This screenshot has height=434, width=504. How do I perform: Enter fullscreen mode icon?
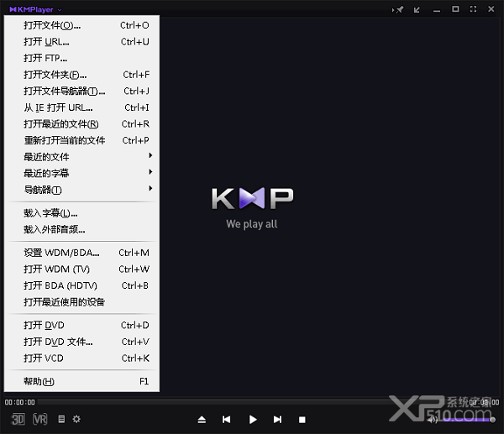(x=473, y=9)
